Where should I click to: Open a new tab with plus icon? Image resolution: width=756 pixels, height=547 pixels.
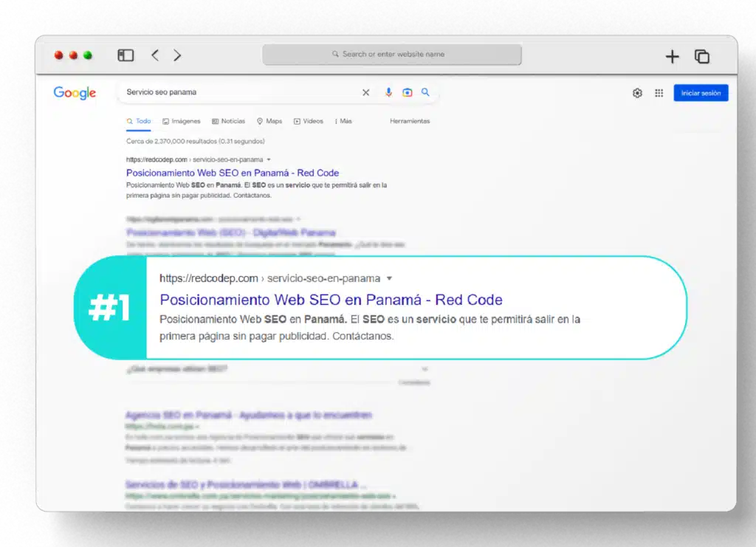672,56
